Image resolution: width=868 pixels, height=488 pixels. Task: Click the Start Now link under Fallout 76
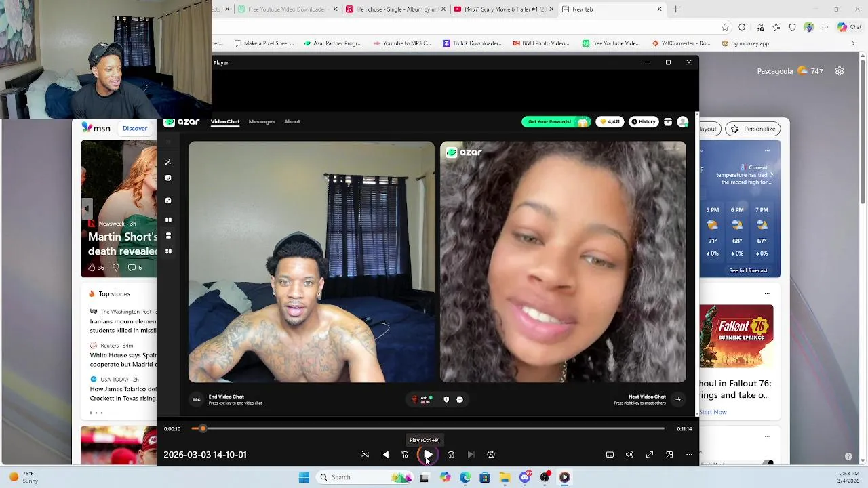pos(713,412)
